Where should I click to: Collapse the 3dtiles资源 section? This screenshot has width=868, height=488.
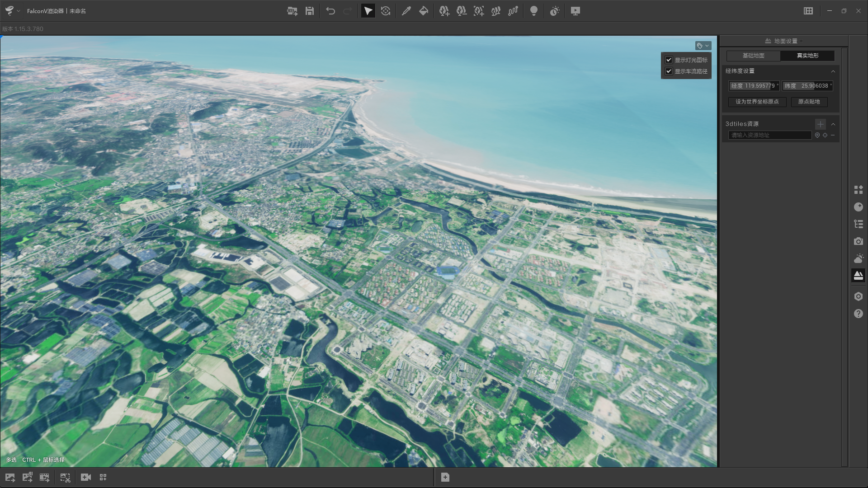[x=833, y=124]
